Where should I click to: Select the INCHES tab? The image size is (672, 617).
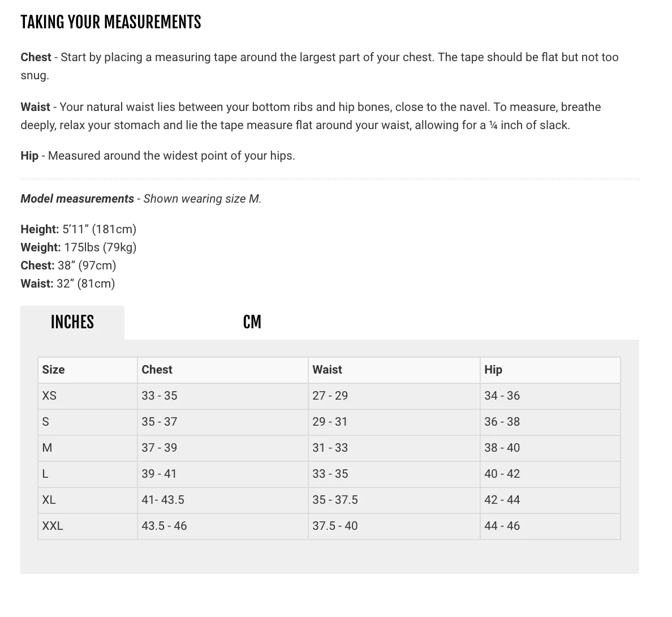[72, 323]
